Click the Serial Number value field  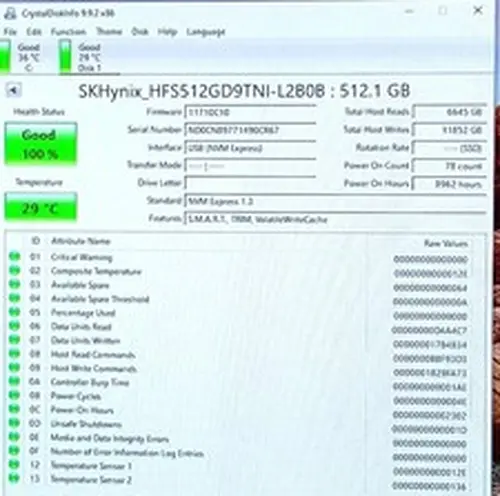coord(250,130)
